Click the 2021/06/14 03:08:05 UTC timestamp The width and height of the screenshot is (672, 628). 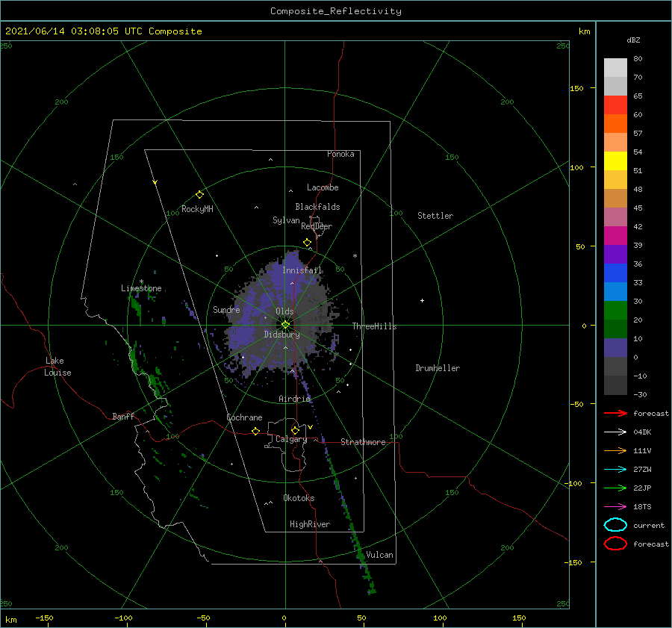(104, 31)
